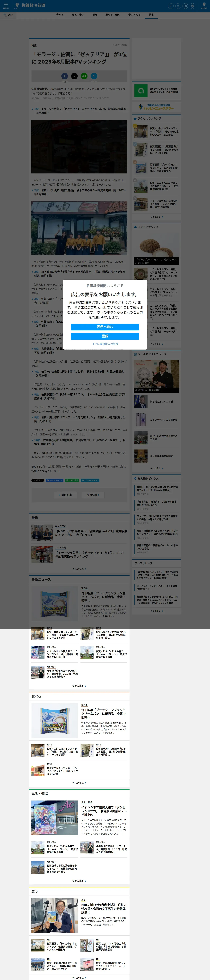Click the B! ブックマーク button
This screenshot has height=980, width=210.
click(90, 481)
